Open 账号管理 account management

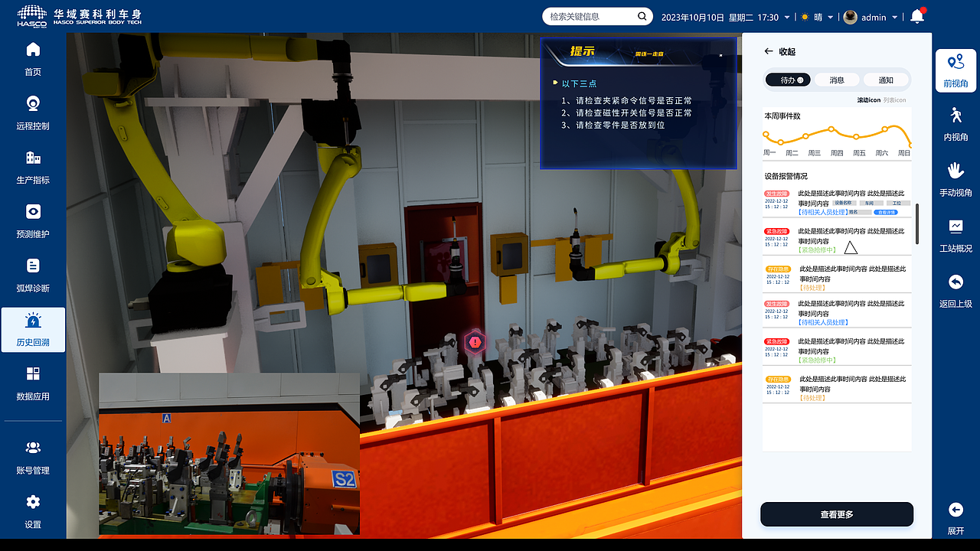[x=33, y=457]
